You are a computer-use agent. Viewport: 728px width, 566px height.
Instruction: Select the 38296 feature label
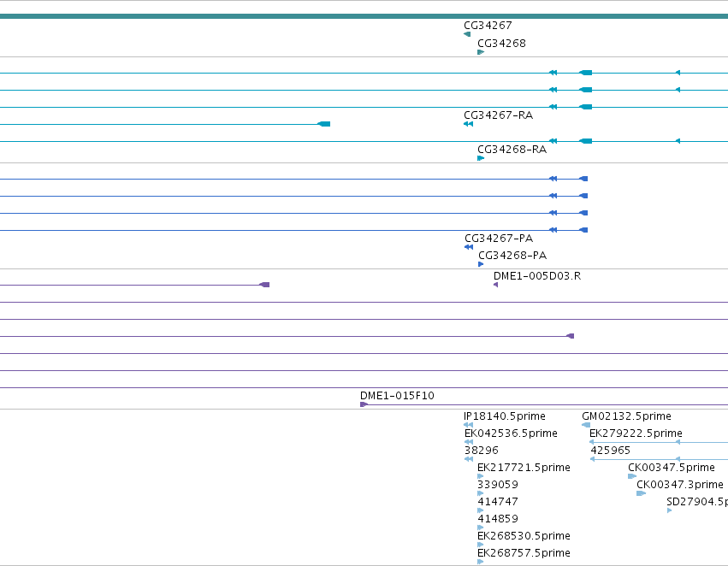(x=482, y=451)
